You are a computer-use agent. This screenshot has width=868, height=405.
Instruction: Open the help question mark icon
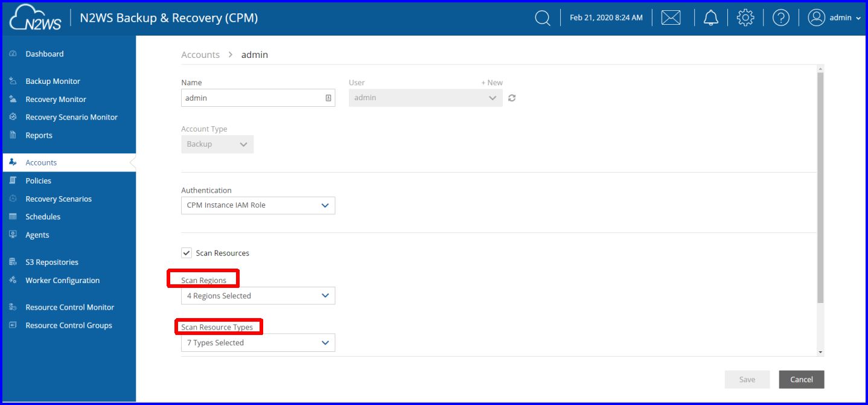(x=781, y=18)
